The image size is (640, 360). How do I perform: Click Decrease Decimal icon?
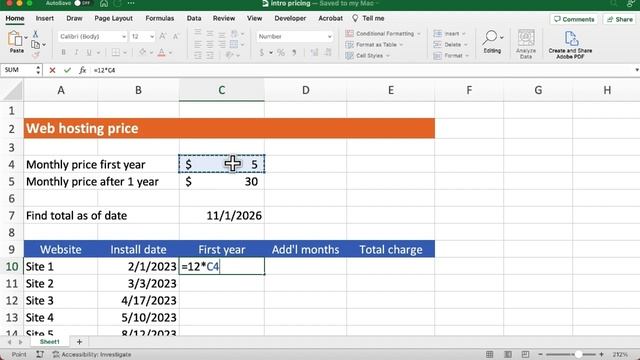(x=328, y=52)
